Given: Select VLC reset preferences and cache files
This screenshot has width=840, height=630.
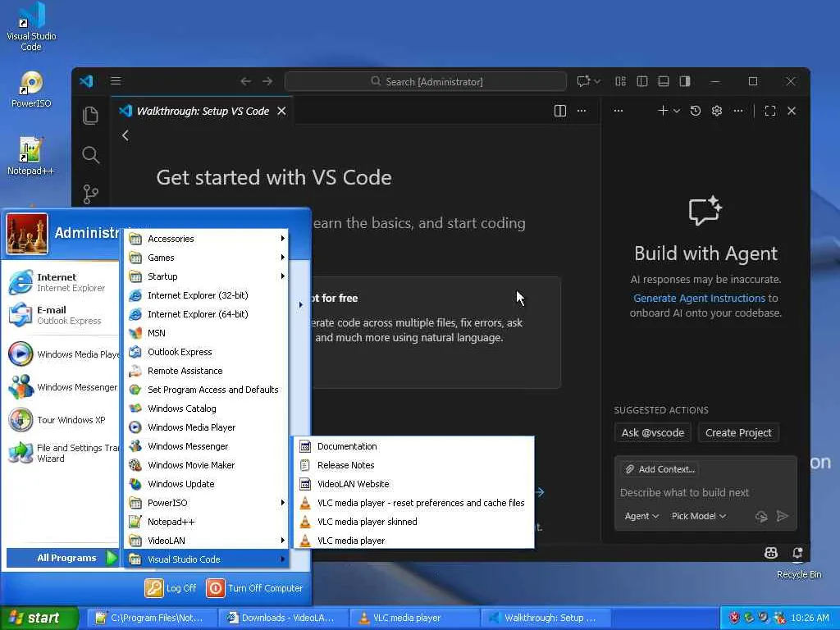Looking at the screenshot, I should pos(413,503).
